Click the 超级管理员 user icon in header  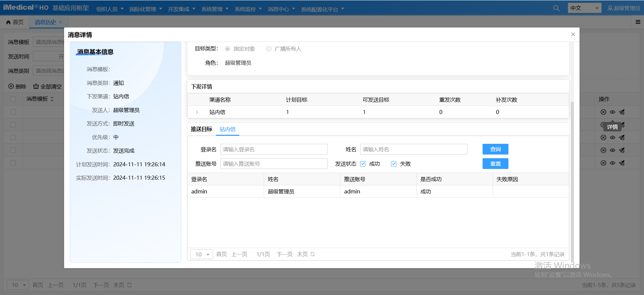point(610,8)
